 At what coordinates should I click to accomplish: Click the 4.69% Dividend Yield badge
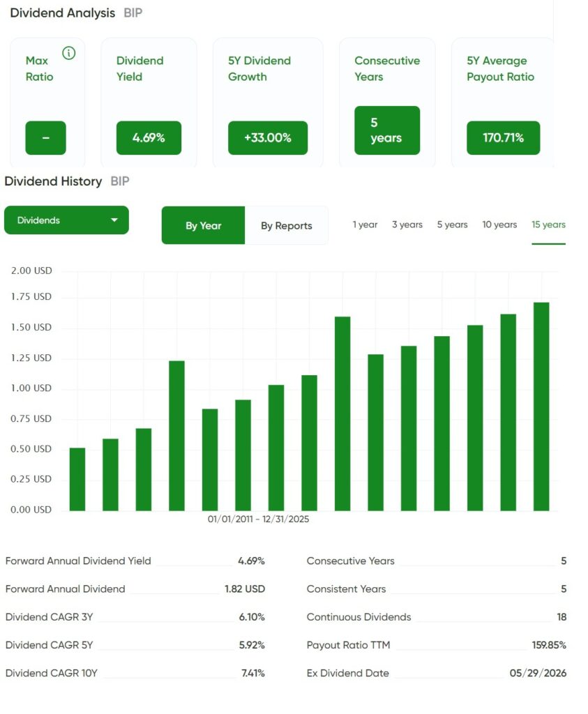point(149,138)
